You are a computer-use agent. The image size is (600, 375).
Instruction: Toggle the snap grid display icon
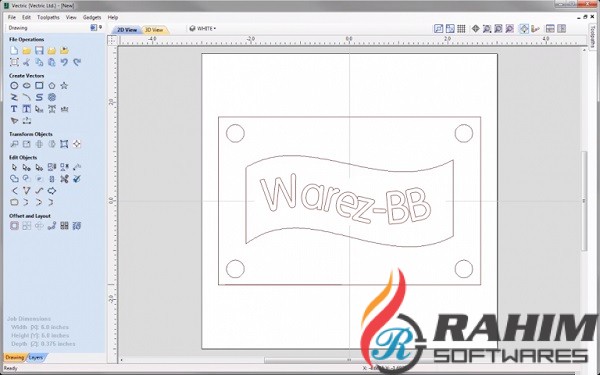(x=461, y=29)
